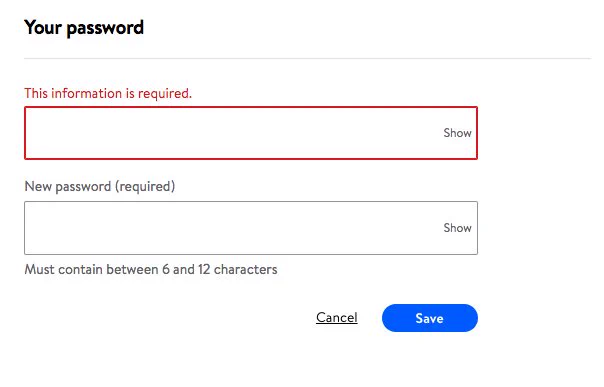This screenshot has height=387, width=604.
Task: Save the new password
Action: 430,318
